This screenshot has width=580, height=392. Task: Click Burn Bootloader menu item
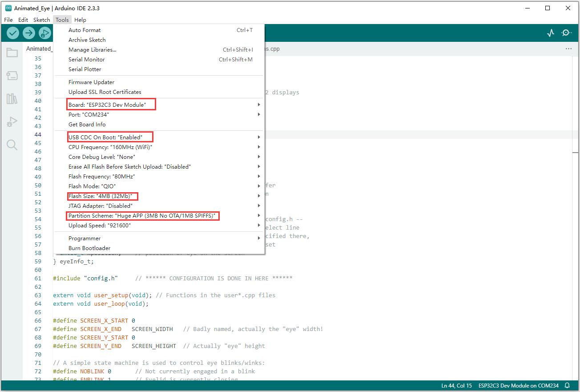pos(89,248)
